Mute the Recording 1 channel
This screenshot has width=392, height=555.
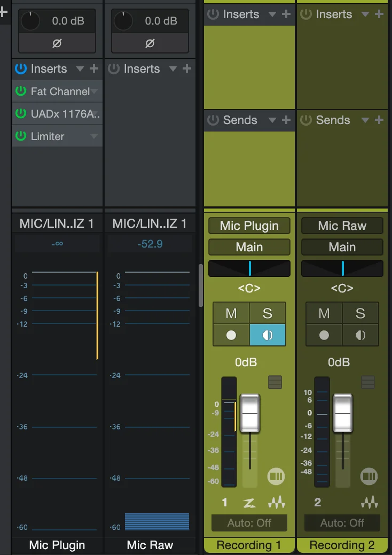tap(231, 313)
